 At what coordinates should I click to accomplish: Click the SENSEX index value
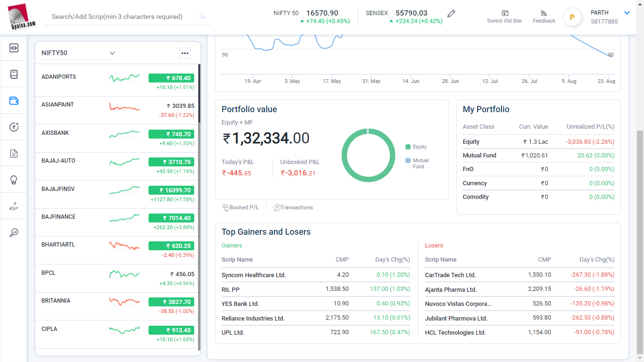(412, 13)
